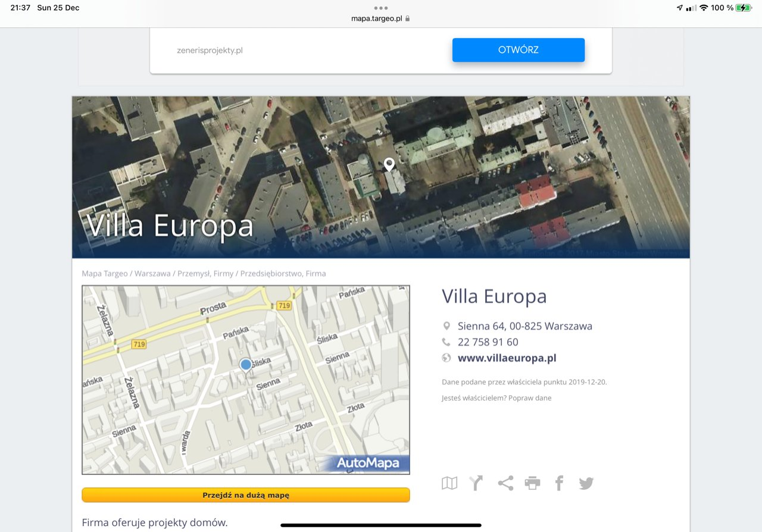Select the 'Przedsiębiorstwo, Firma' breadcrumb
This screenshot has width=762, height=532.
tap(283, 274)
